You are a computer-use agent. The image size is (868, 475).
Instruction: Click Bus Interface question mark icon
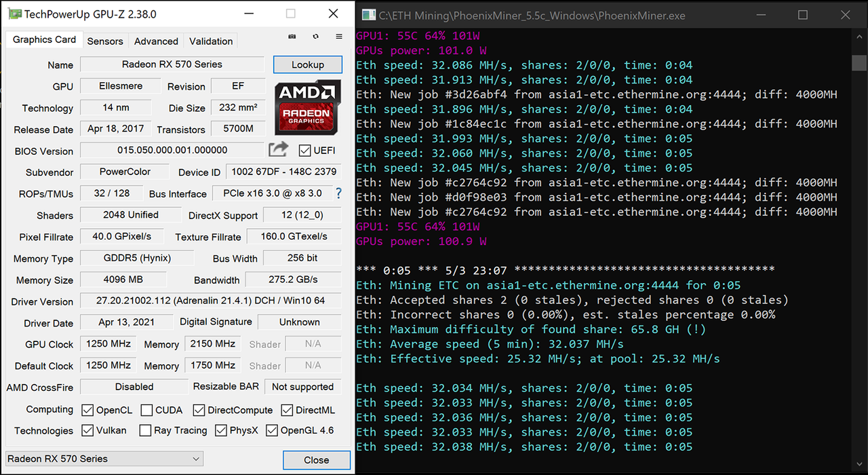click(338, 193)
